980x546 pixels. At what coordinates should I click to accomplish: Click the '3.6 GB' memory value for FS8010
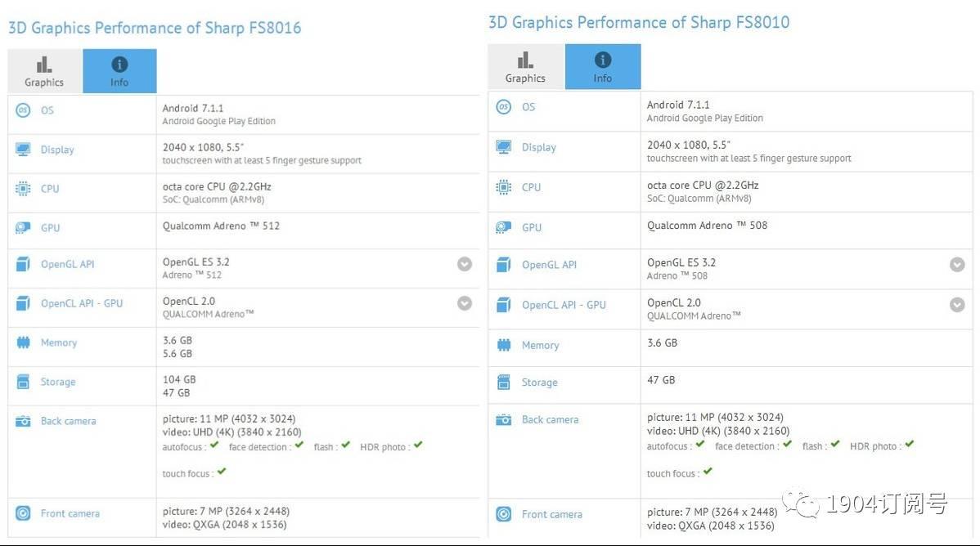click(x=662, y=343)
